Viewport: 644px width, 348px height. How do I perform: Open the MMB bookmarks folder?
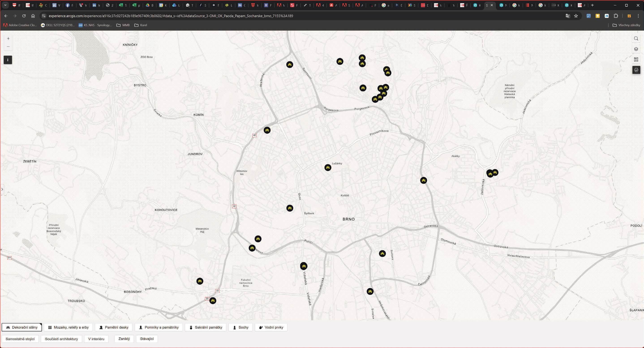[x=123, y=25]
